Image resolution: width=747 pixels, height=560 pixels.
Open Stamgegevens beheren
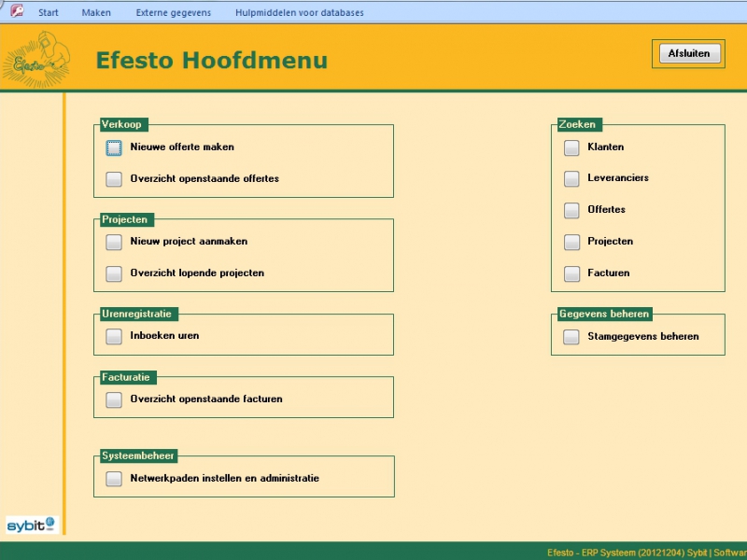click(571, 337)
